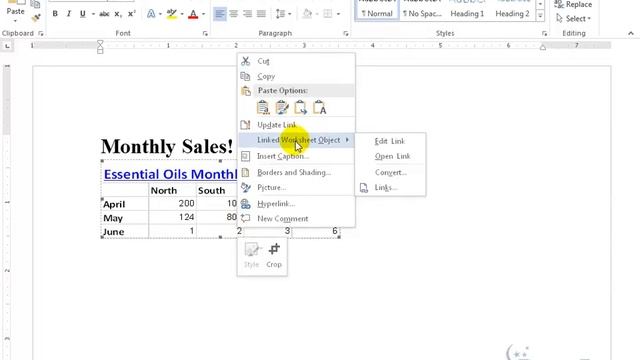This screenshot has height=360, width=640.
Task: Click Open Link in submenu
Action: tap(391, 156)
